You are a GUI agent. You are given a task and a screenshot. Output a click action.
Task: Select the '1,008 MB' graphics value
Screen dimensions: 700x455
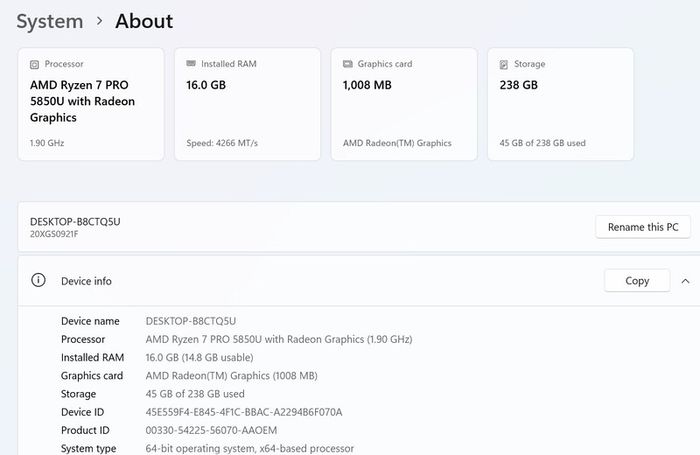(367, 85)
